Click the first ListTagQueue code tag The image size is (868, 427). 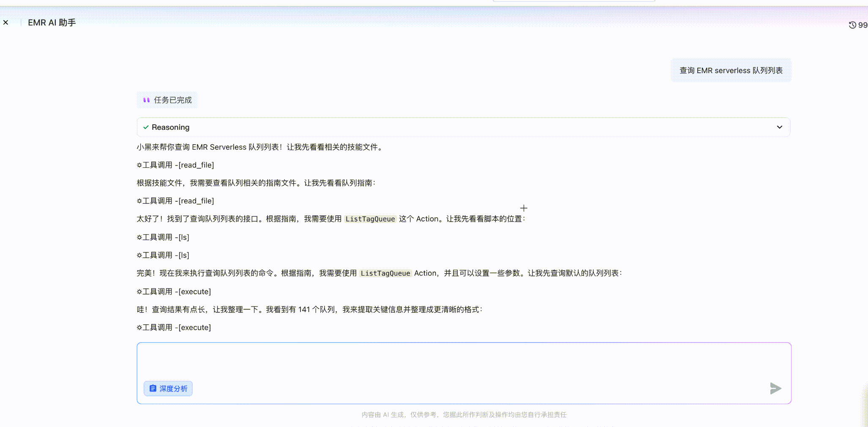click(370, 219)
